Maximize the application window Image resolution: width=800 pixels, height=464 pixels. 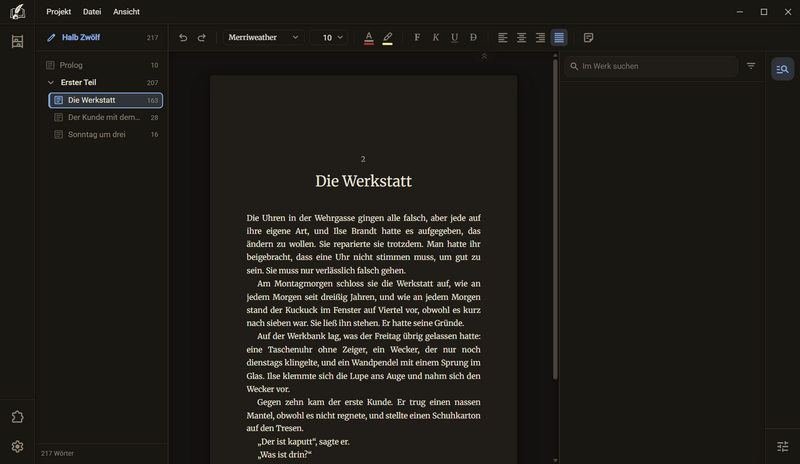[764, 12]
